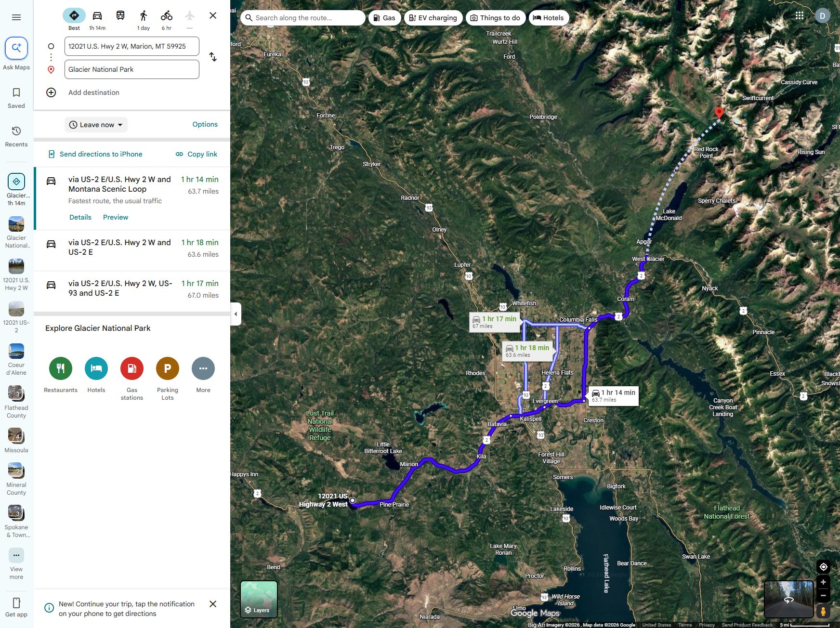The height and width of the screenshot is (628, 840).
Task: Open Spokane & Town recent item
Action: 16,522
